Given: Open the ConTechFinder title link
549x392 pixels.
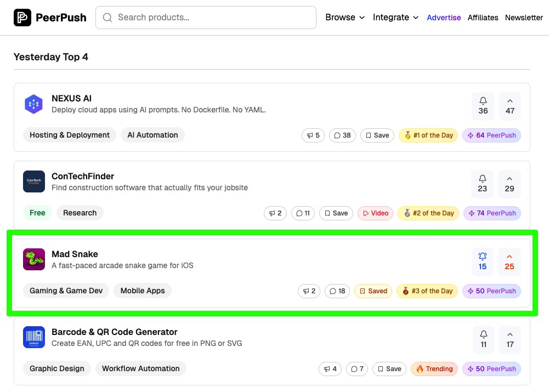Looking at the screenshot, I should pyautogui.click(x=83, y=176).
